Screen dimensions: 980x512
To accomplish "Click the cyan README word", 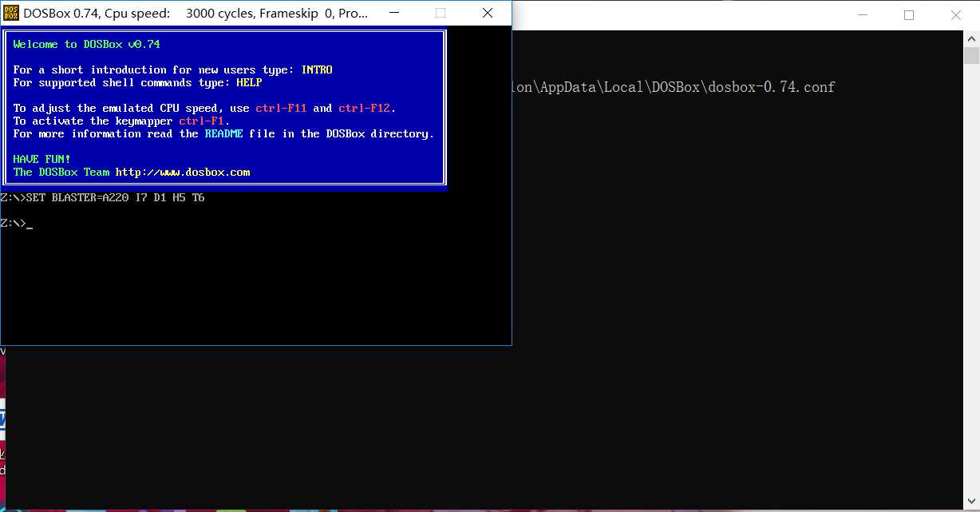I will coord(223,133).
